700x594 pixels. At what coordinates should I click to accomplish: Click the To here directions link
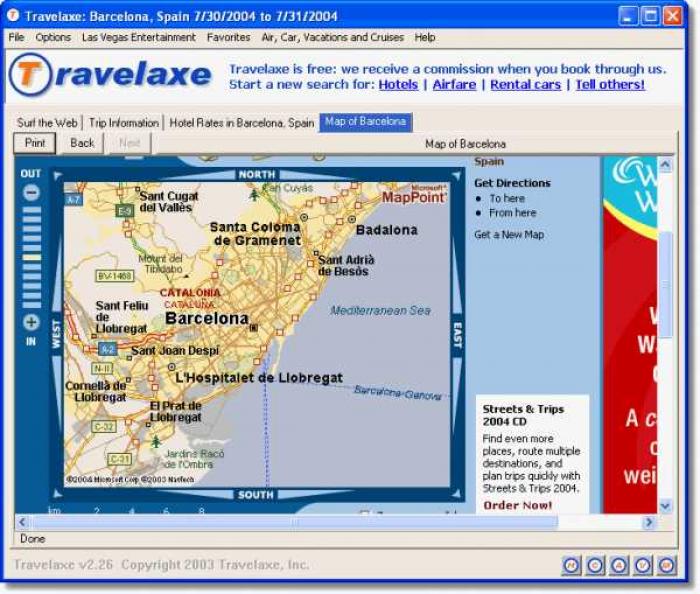point(507,198)
